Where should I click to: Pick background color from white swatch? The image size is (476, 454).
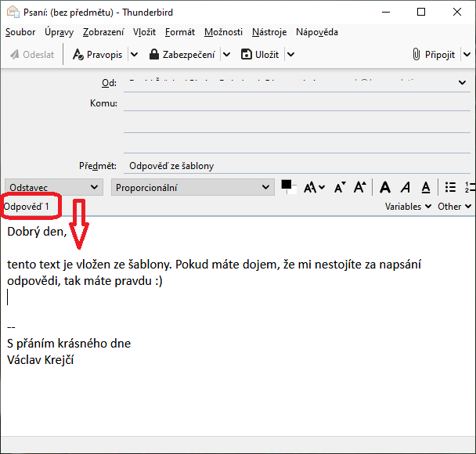click(x=292, y=190)
